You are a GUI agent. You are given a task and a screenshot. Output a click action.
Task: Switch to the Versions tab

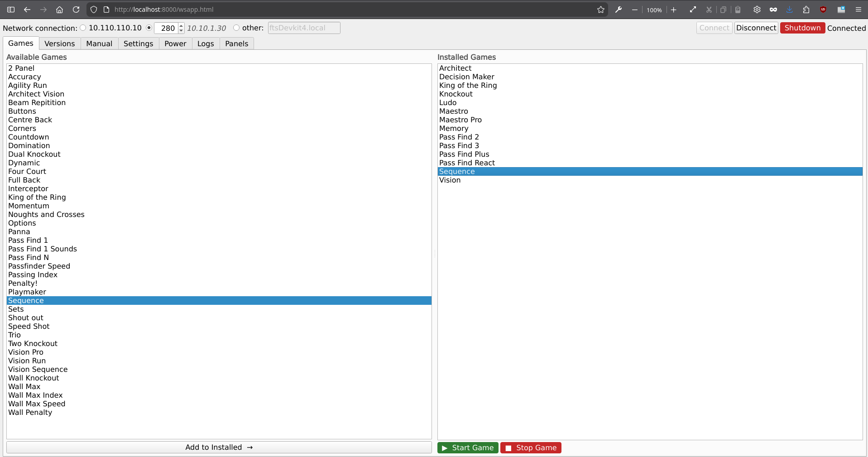coord(59,43)
